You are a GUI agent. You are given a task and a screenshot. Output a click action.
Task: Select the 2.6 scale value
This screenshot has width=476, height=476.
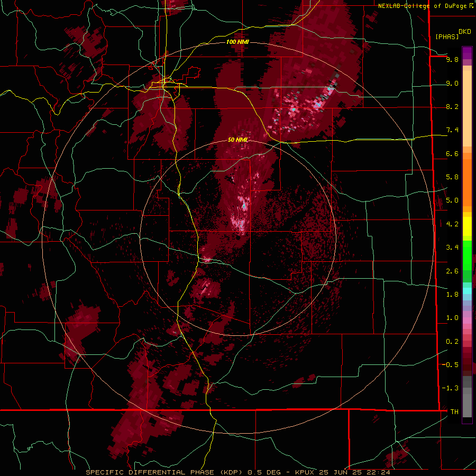[x=452, y=271]
